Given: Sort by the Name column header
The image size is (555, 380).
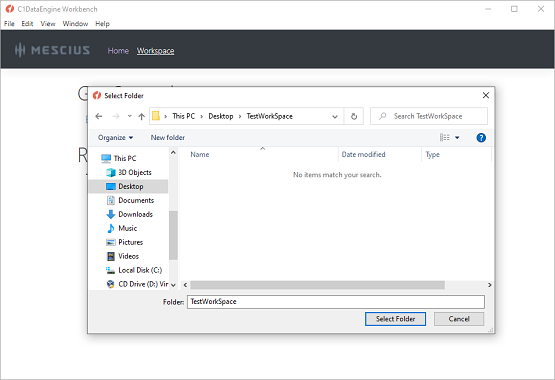Looking at the screenshot, I should click(x=200, y=155).
